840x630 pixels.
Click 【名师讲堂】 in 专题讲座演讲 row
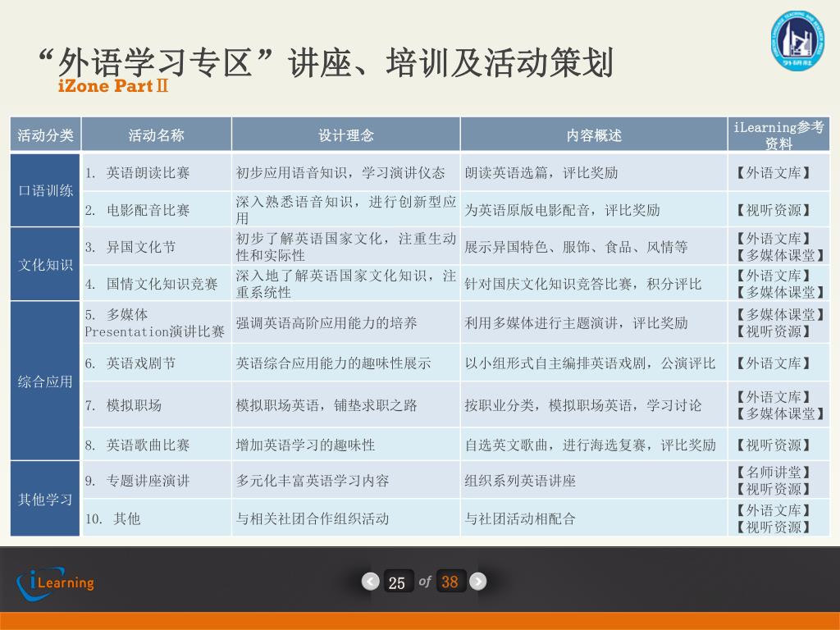[773, 472]
